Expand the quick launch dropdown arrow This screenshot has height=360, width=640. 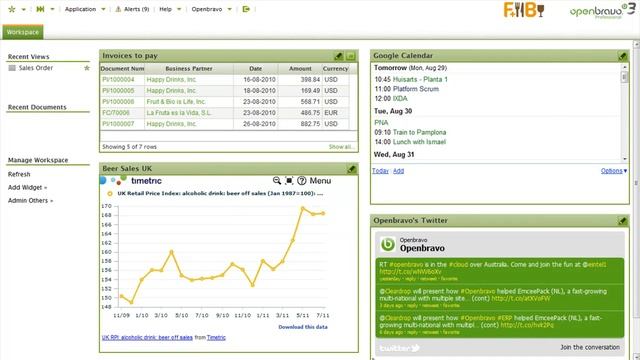point(52,9)
